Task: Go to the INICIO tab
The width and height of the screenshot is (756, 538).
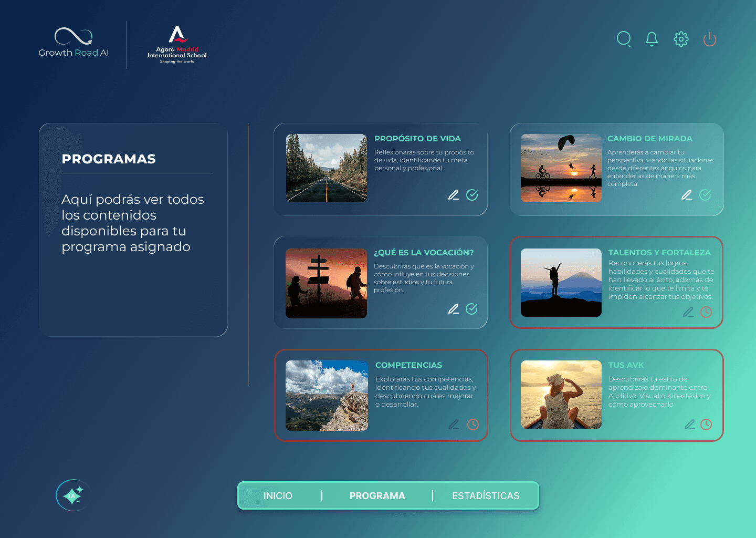Action: click(278, 496)
